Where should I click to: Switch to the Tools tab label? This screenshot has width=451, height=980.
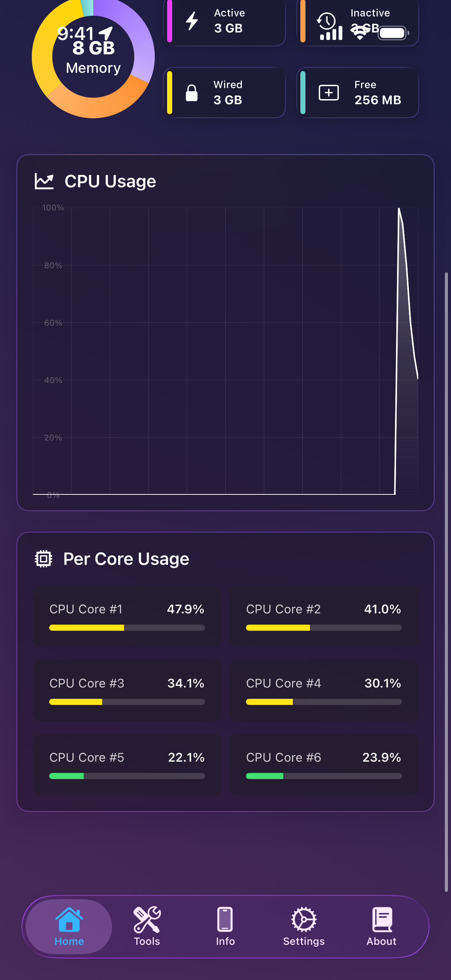pyautogui.click(x=147, y=941)
